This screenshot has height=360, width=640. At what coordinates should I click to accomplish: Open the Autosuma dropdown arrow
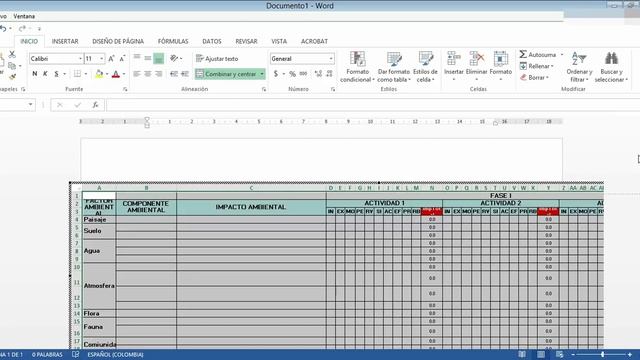(562, 54)
